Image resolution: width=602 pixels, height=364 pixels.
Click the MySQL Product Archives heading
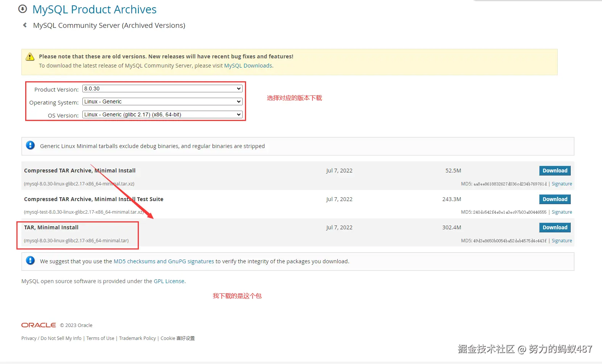click(94, 9)
